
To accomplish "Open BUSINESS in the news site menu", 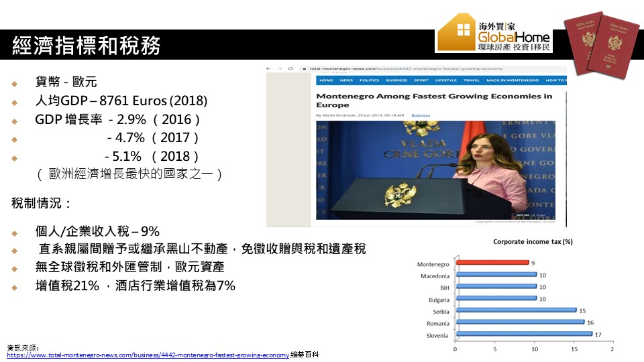I will point(396,80).
